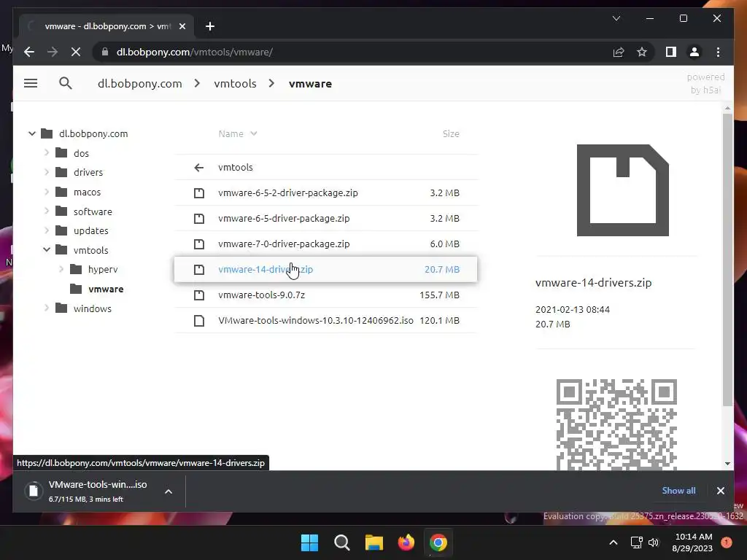
Task: Click the page vertical scrollbar thumb
Action: 727,260
